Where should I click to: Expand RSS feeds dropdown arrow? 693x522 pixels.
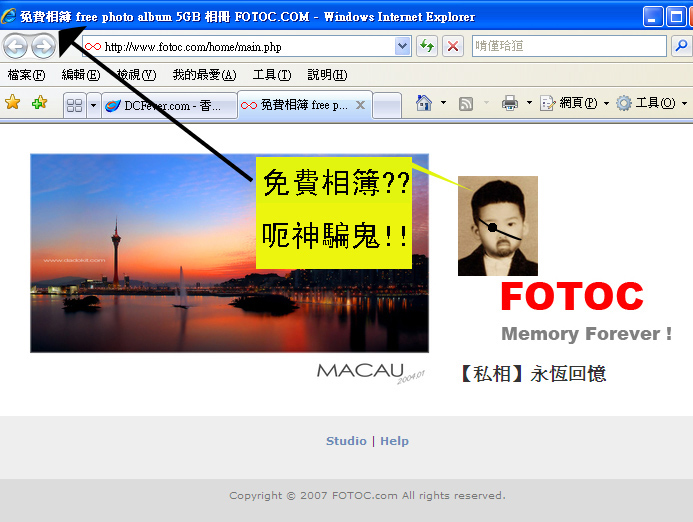coord(486,103)
